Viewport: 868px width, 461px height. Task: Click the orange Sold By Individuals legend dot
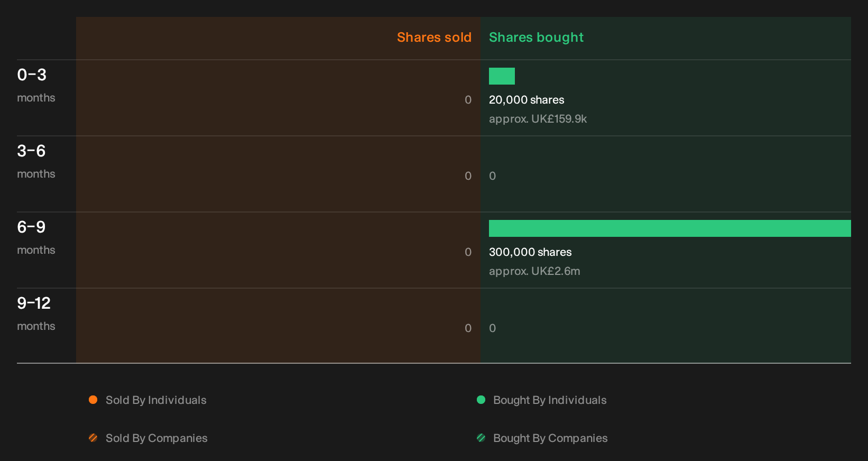tap(93, 400)
